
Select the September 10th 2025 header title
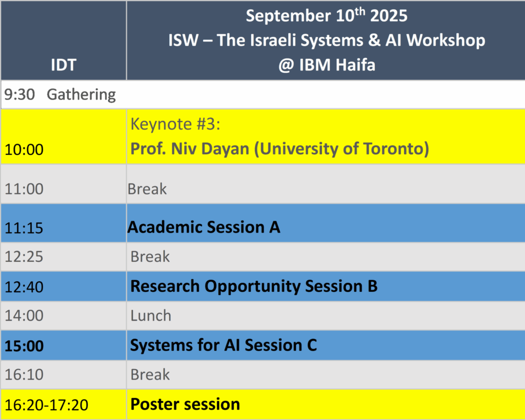[x=327, y=15]
